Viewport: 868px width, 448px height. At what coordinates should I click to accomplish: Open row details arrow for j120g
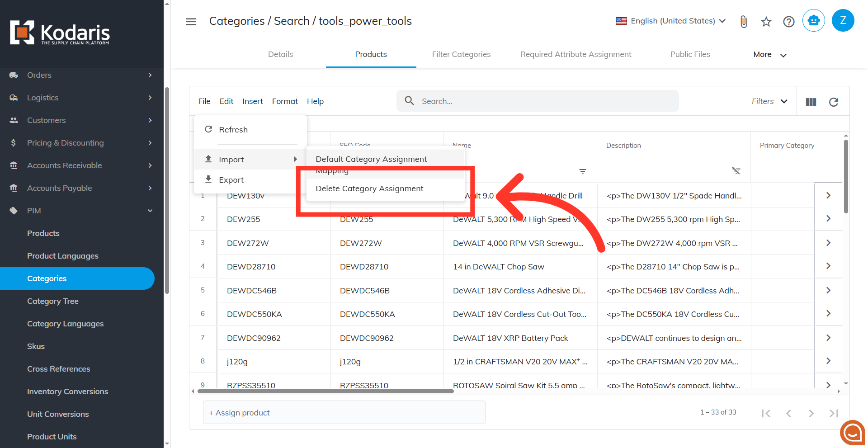coord(828,361)
